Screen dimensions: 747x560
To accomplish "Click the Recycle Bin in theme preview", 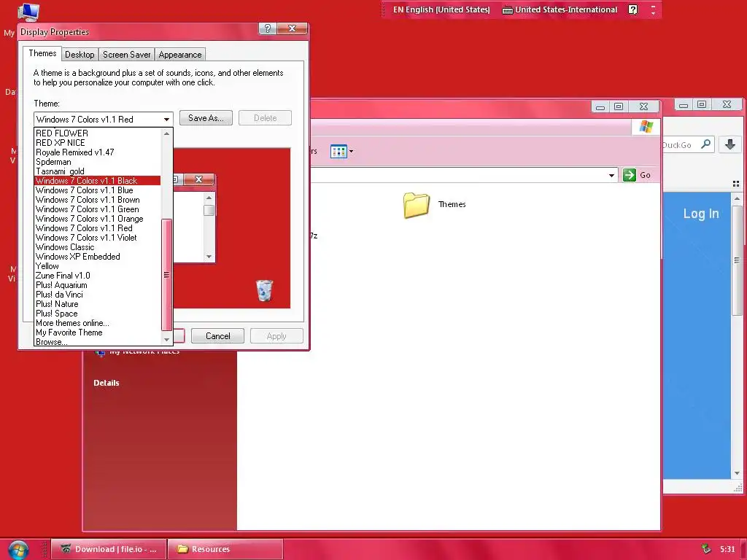I will 264,290.
